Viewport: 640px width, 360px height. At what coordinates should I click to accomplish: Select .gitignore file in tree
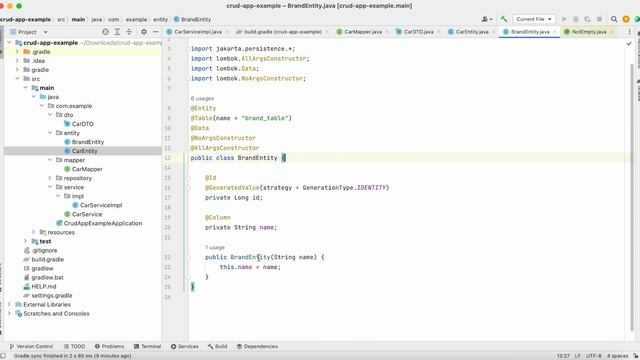[44, 250]
